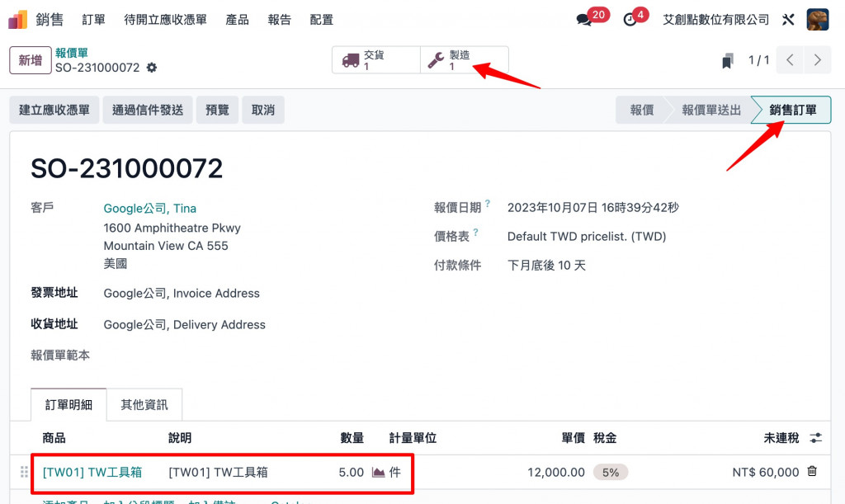Click the 計量單位 column header
The width and height of the screenshot is (845, 504).
[x=413, y=438]
